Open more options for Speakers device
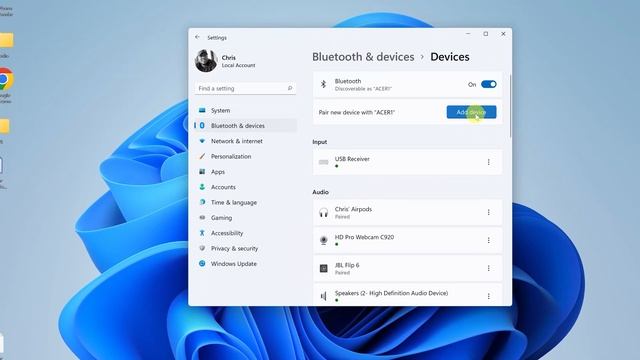 tap(489, 296)
